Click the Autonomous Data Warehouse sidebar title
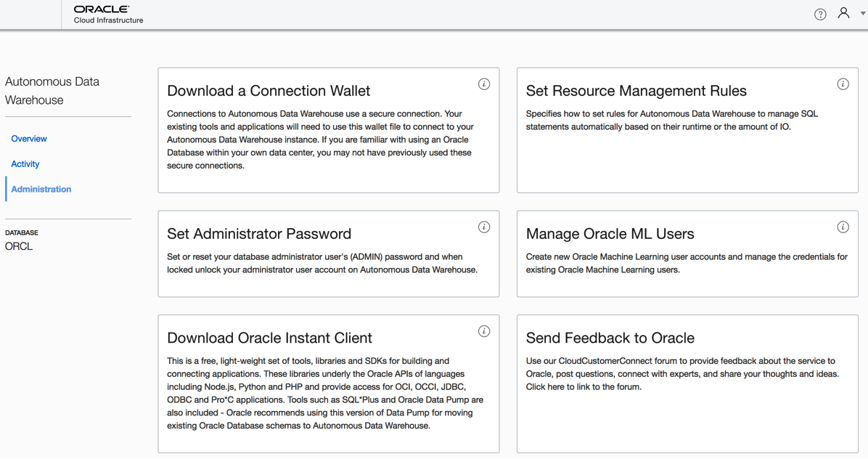The image size is (868, 459). coord(52,91)
